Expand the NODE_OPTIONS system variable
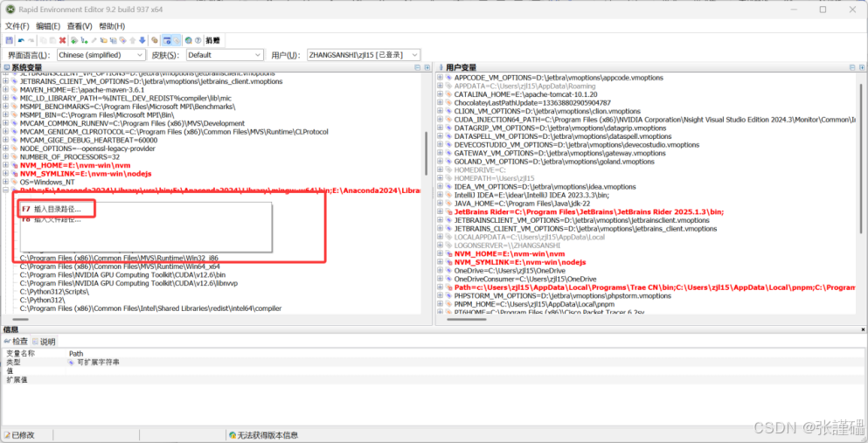868x443 pixels. pos(6,149)
